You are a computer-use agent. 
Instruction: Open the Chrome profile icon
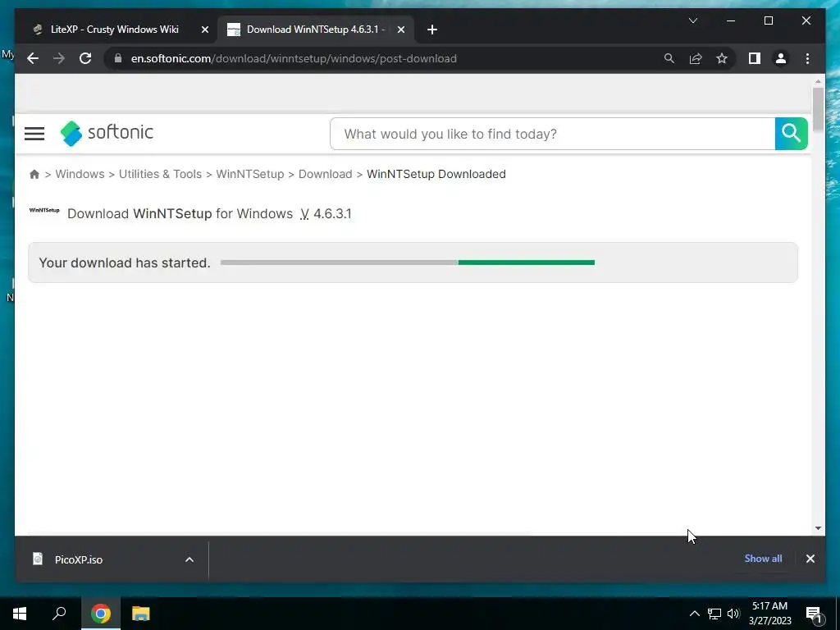pyautogui.click(x=781, y=58)
